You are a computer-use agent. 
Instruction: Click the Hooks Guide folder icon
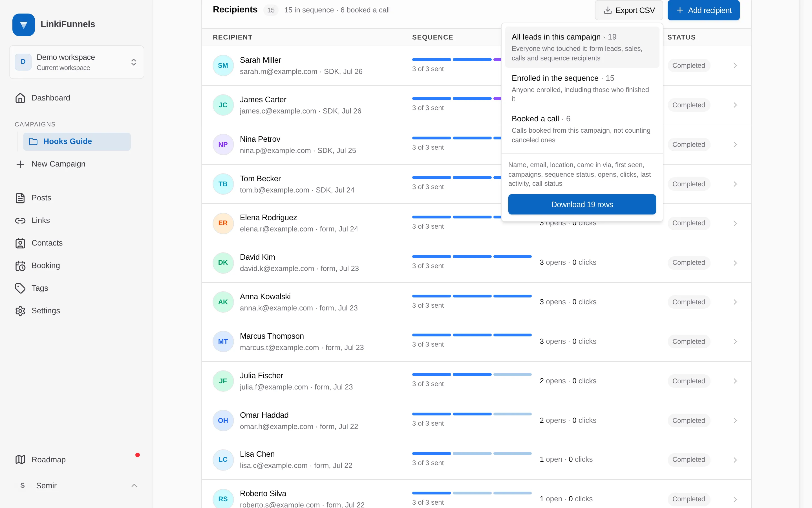33,141
